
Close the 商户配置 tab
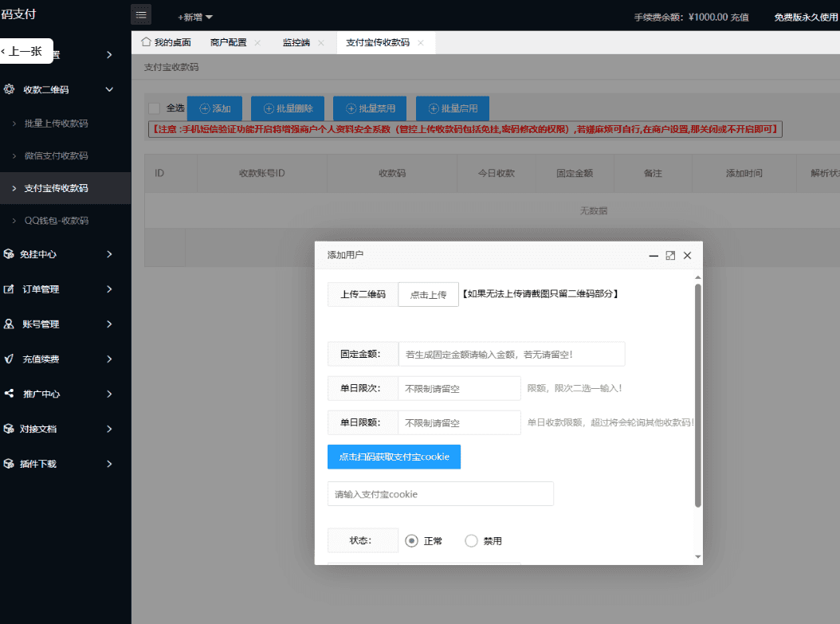click(x=257, y=43)
